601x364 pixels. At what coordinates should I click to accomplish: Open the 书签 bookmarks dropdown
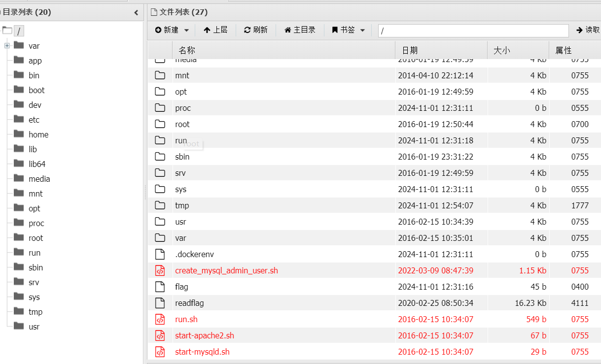click(348, 30)
